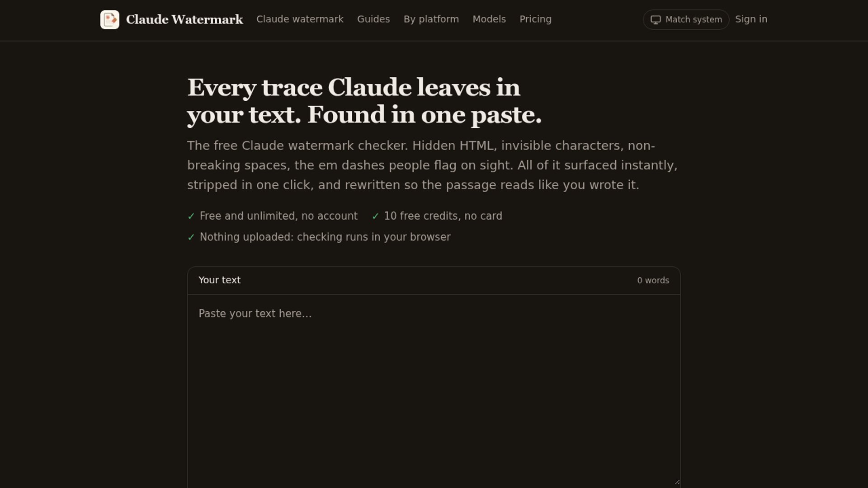This screenshot has height=488, width=868.
Task: Click the Claude Watermark brand title
Action: pos(184,19)
